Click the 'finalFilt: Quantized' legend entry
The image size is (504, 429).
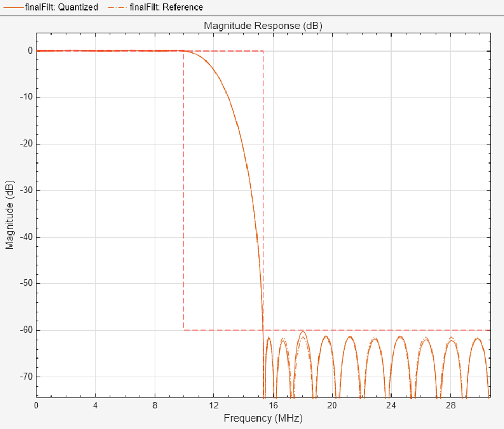tap(50, 7)
